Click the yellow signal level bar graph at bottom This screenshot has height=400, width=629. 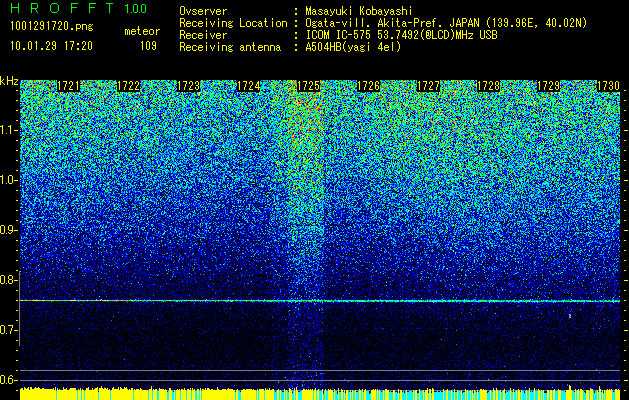320,394
